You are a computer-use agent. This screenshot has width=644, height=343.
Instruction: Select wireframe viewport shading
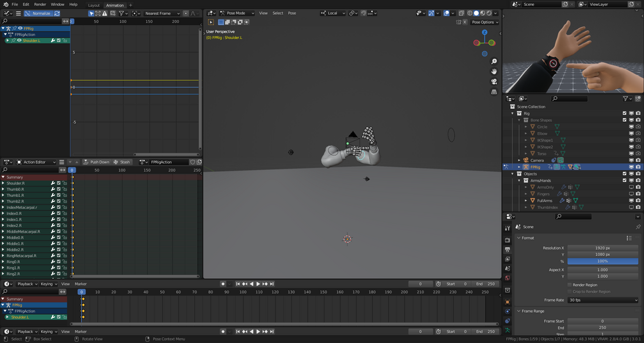tap(470, 13)
